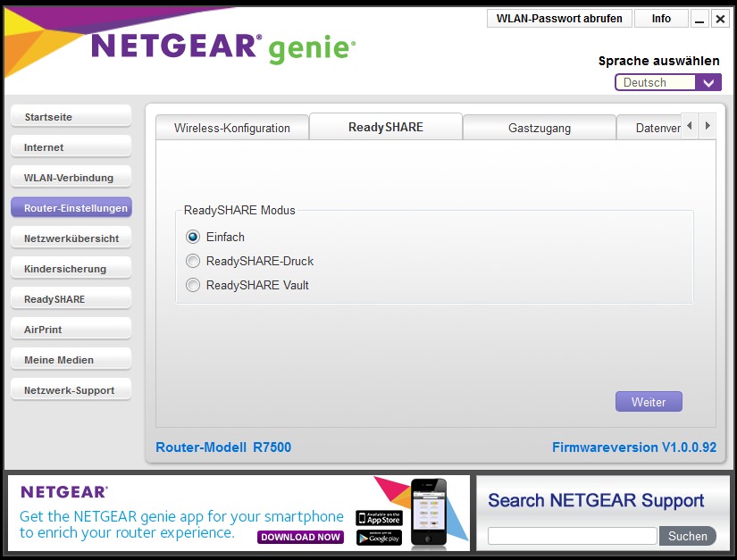The width and height of the screenshot is (737, 560).
Task: Close the NETGEAR genie window
Action: tap(720, 19)
